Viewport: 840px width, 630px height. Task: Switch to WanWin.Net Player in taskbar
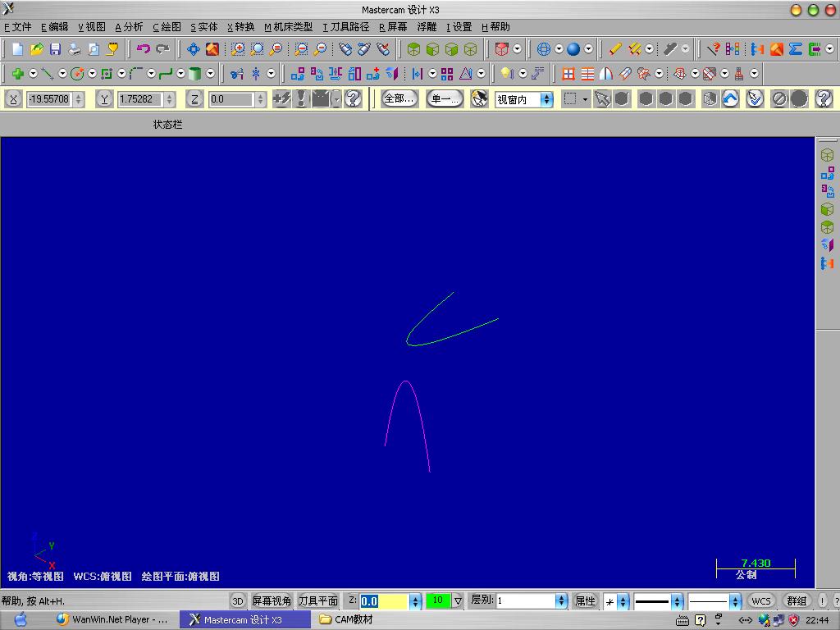click(112, 620)
